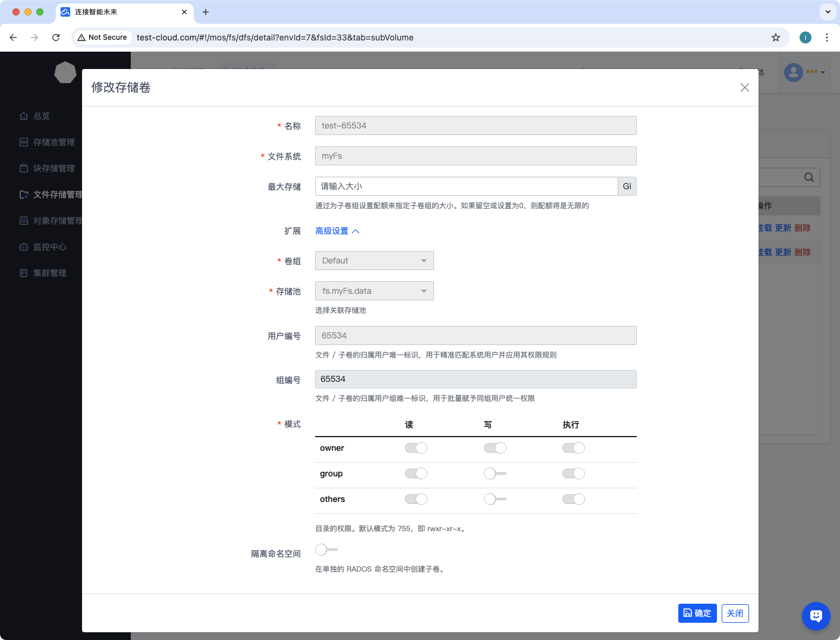
Task: Bookmark this page with star icon
Action: pos(775,37)
